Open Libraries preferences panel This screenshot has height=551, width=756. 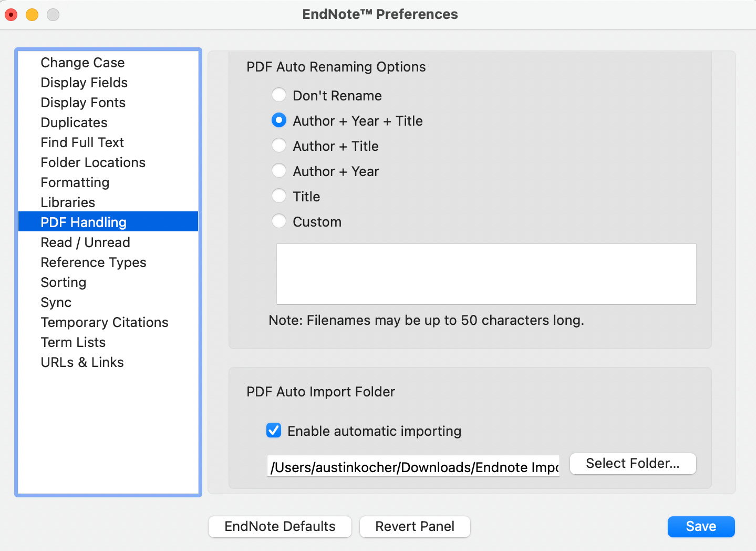click(x=108, y=202)
